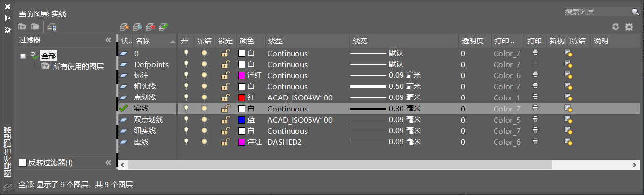Viewport: 644px width, 195px height.
Task: Click the New Layer icon
Action: (x=124, y=27)
